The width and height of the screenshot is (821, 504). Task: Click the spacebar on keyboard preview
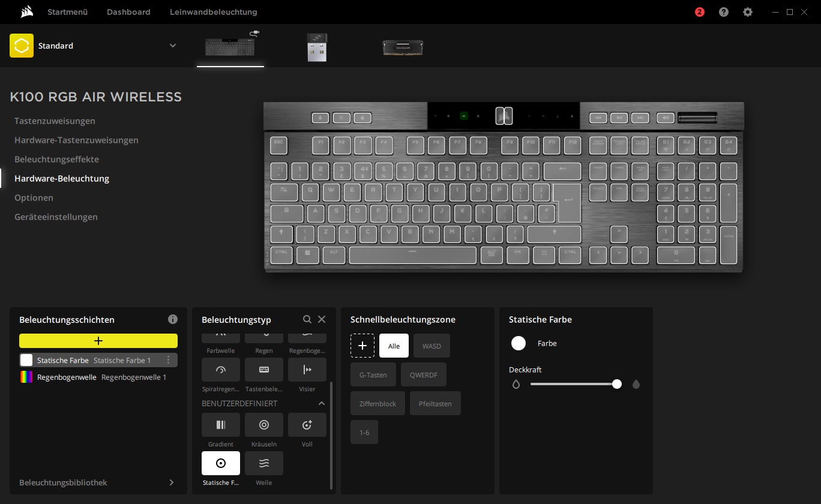[x=413, y=254]
